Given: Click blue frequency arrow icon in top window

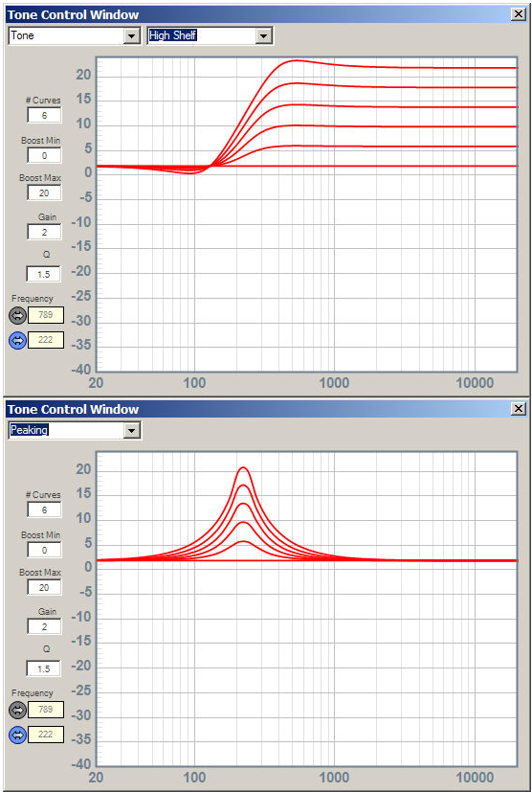Looking at the screenshot, I should pos(17,340).
